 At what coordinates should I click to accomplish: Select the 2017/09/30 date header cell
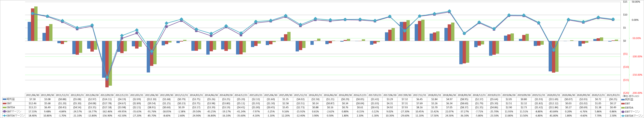tap(405, 95)
